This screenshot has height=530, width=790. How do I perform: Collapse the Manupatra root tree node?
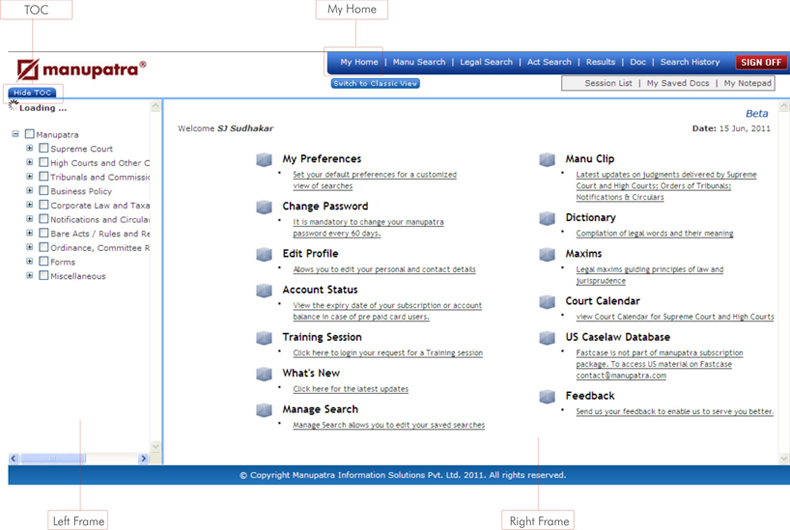[x=16, y=134]
